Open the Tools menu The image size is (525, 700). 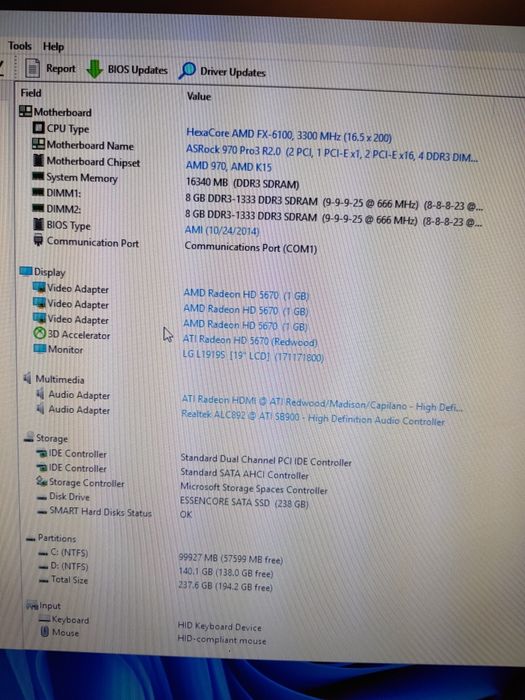20,46
